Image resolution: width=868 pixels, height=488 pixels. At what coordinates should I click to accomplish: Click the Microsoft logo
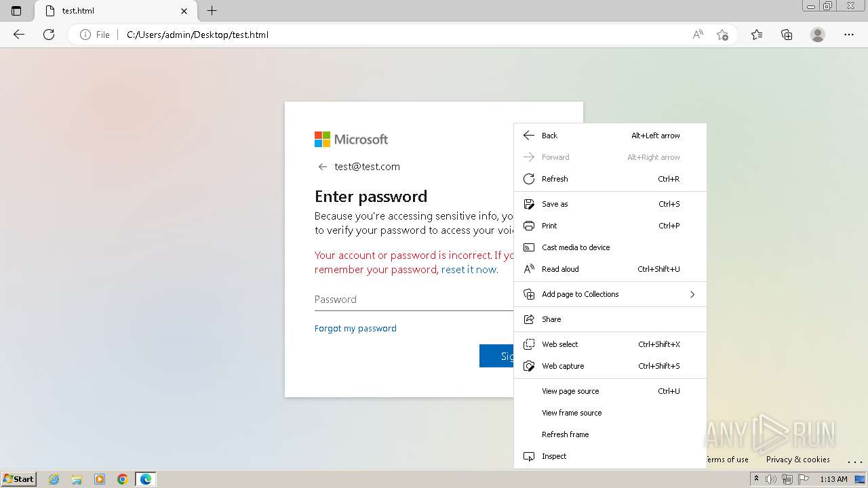tap(351, 139)
